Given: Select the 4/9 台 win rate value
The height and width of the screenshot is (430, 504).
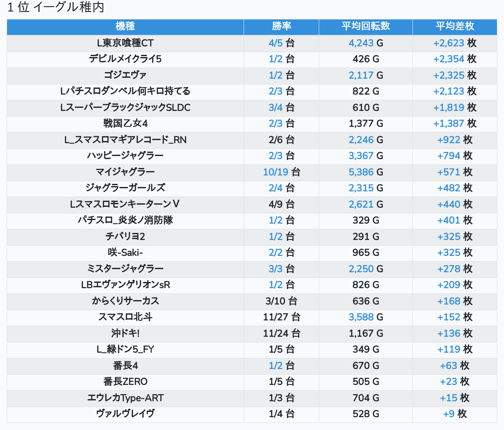Looking at the screenshot, I should (x=281, y=204).
